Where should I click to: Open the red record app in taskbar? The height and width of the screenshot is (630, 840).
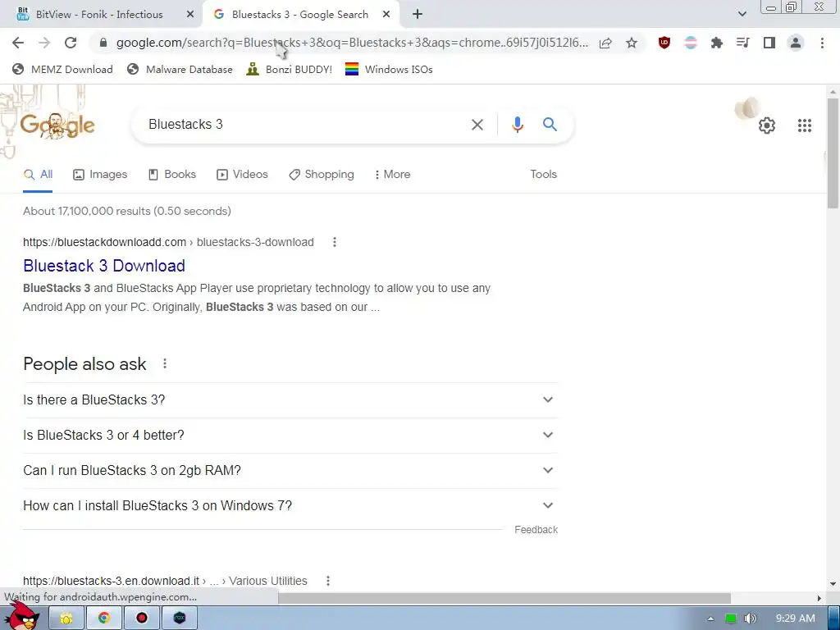141,619
